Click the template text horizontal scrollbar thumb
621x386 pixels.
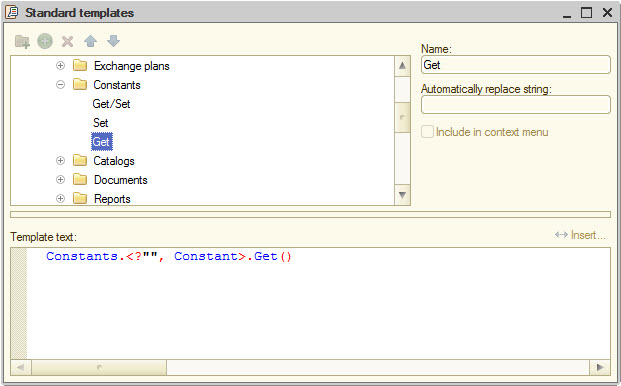point(99,367)
